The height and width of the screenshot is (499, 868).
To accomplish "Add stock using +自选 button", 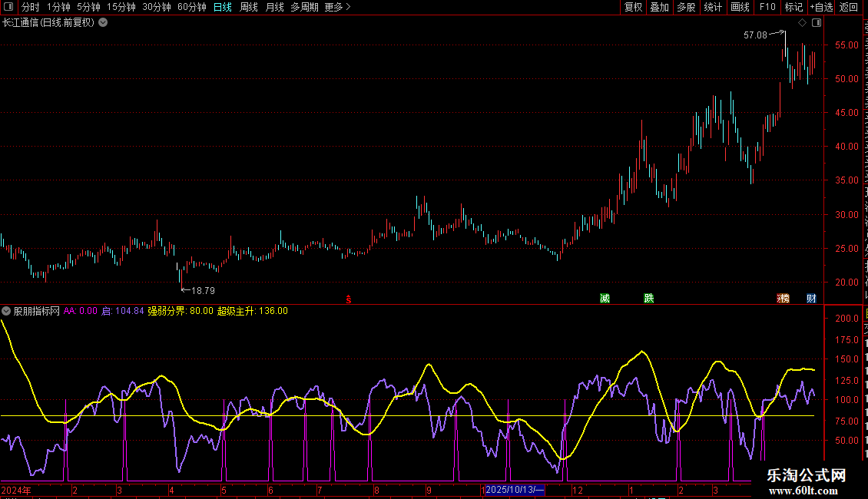I will [821, 7].
